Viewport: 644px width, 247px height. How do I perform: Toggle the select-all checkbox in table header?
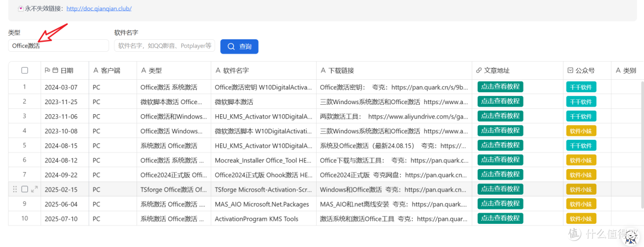[24, 70]
